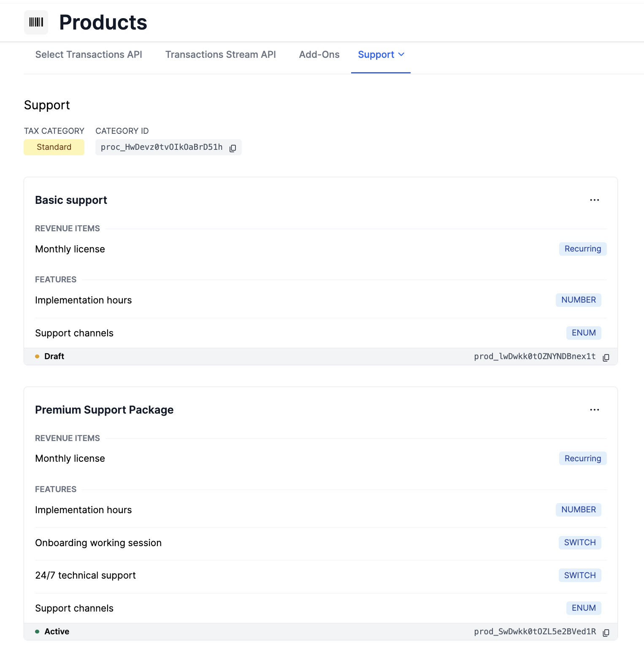Go to the Add-Ons tab
644x655 pixels.
pos(319,55)
